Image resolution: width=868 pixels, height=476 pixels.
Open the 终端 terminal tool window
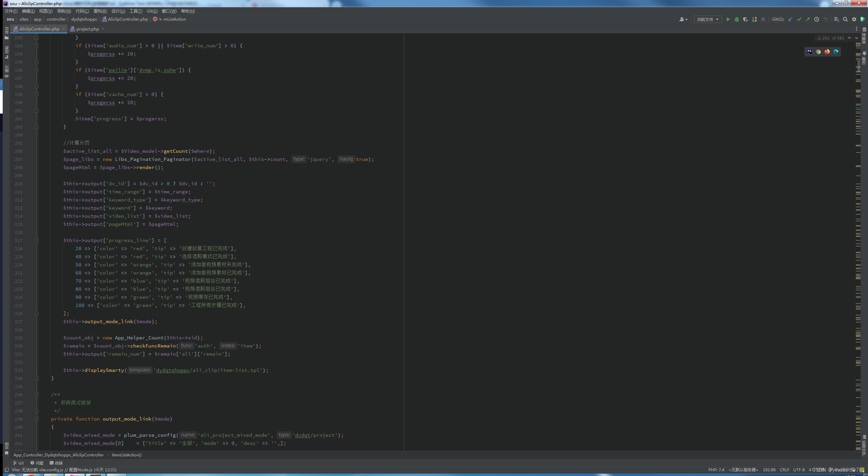(x=56, y=463)
